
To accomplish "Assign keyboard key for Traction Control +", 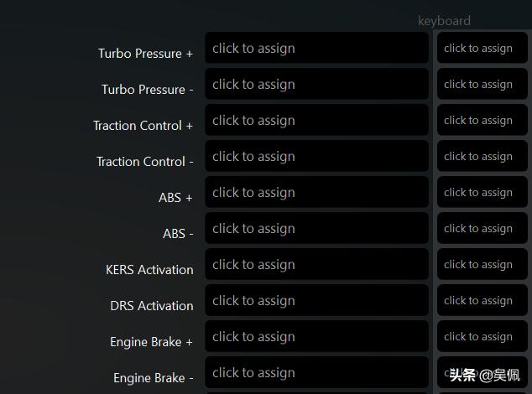I will coord(482,121).
